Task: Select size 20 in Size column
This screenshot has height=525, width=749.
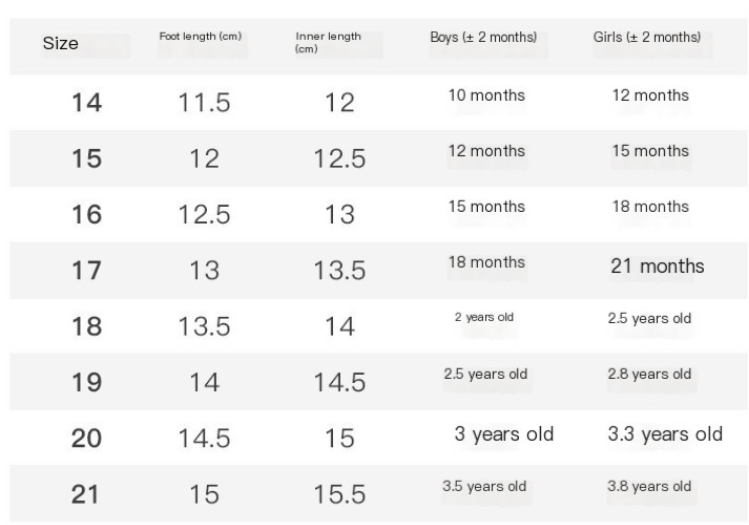Action: (88, 438)
